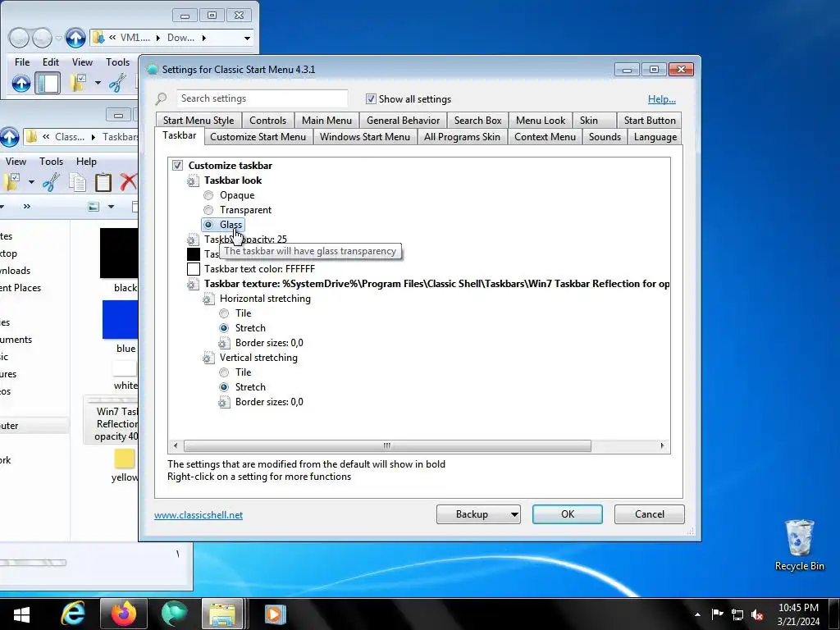Click the Vertical stretching gear icon
The height and width of the screenshot is (630, 840).
click(x=208, y=358)
